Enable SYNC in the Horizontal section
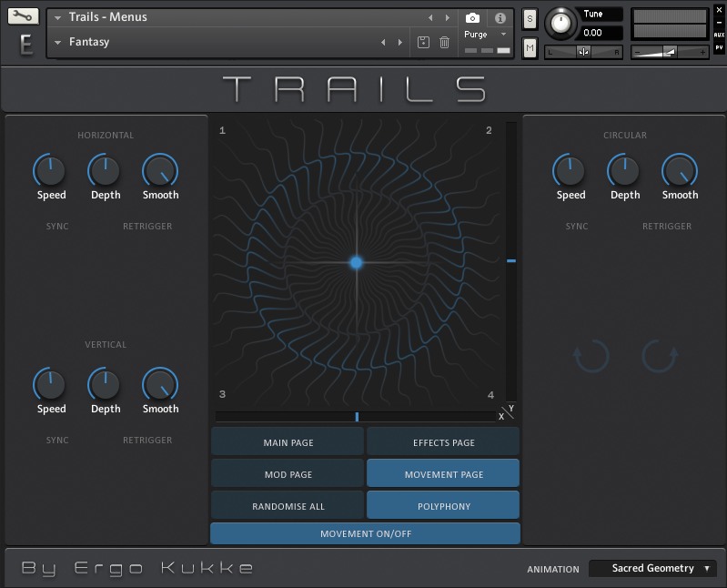The width and height of the screenshot is (727, 588). [56, 227]
